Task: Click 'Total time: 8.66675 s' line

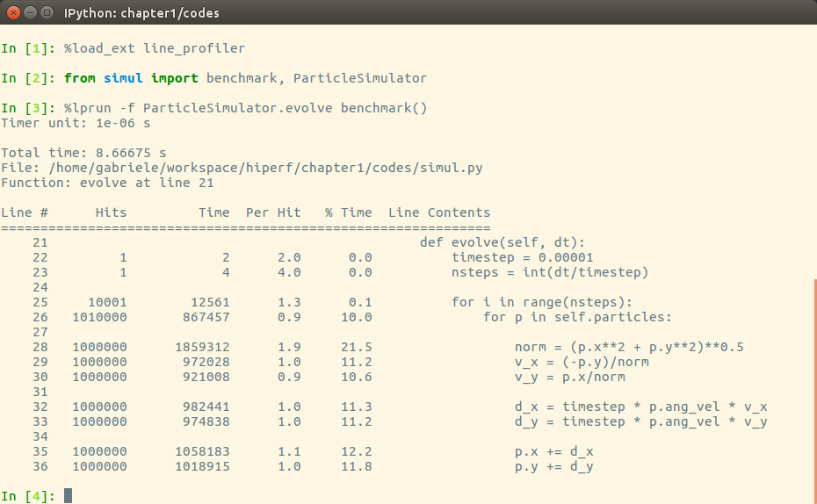Action: (83, 153)
